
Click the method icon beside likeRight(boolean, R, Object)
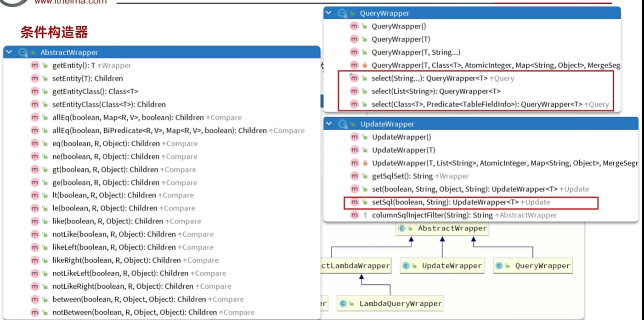pos(35,260)
